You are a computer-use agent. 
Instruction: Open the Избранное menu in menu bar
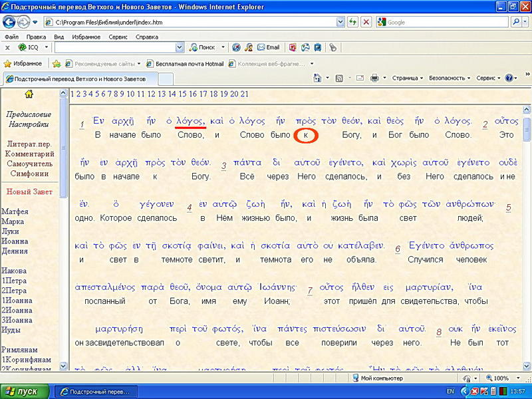(x=86, y=37)
